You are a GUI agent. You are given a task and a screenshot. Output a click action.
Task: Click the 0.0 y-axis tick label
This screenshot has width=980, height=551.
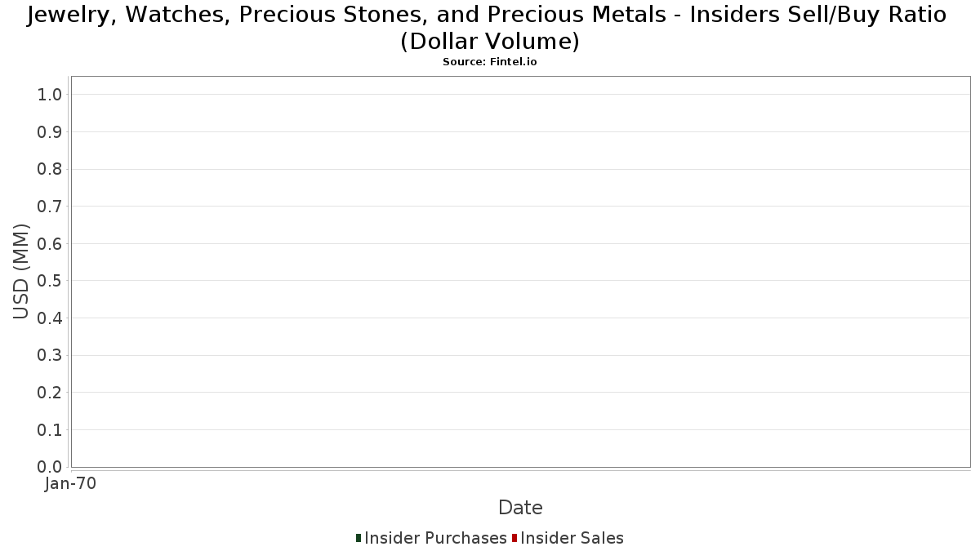(x=50, y=467)
